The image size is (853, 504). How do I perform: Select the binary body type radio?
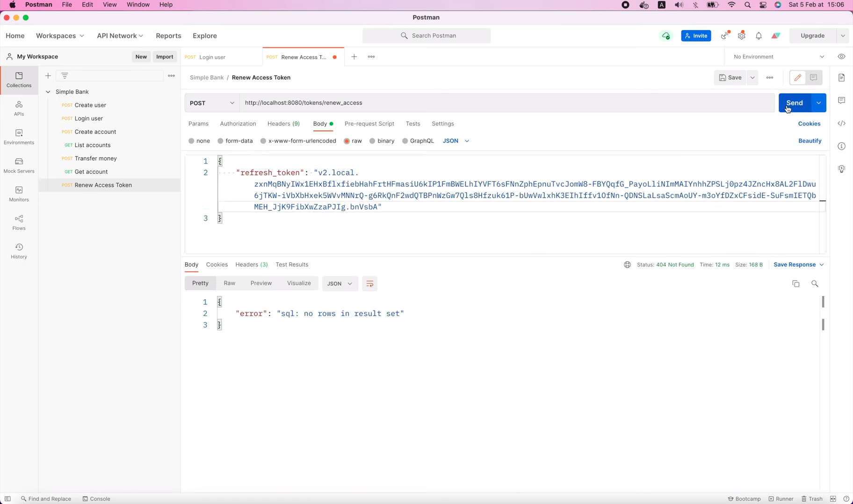tap(372, 141)
